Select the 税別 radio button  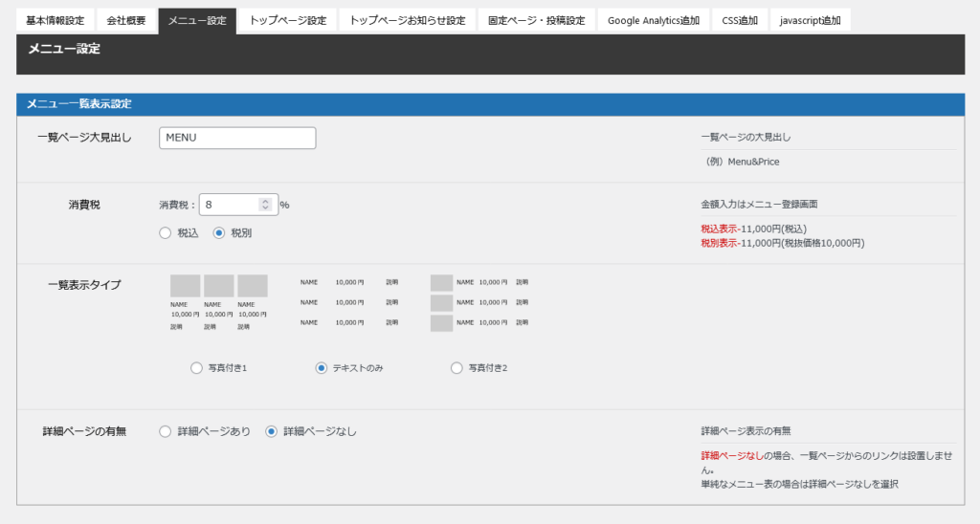click(219, 232)
